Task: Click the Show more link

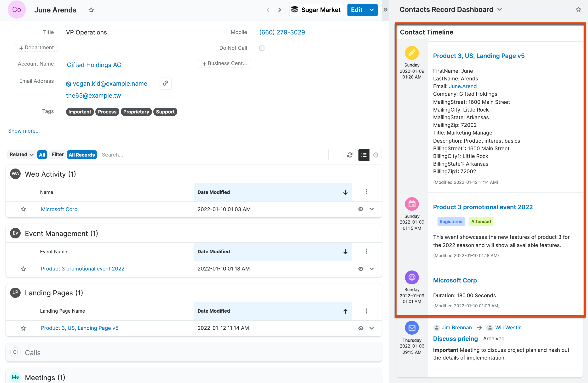Action: tap(24, 131)
